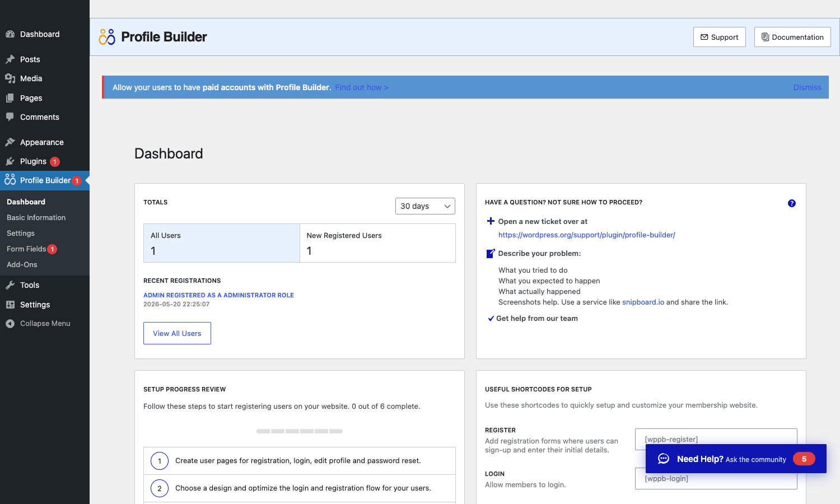Click the Pages icon in sidebar
Image resolution: width=840 pixels, height=504 pixels.
(10, 98)
